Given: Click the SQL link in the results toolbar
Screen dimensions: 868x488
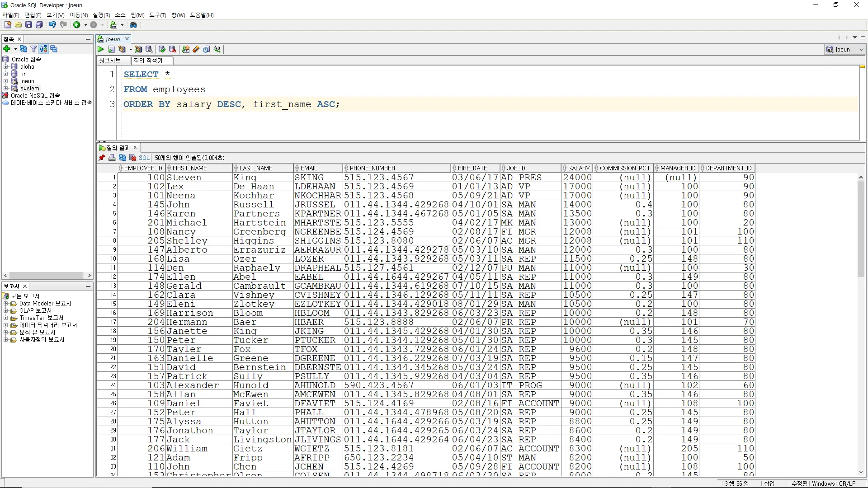Looking at the screenshot, I should point(144,158).
